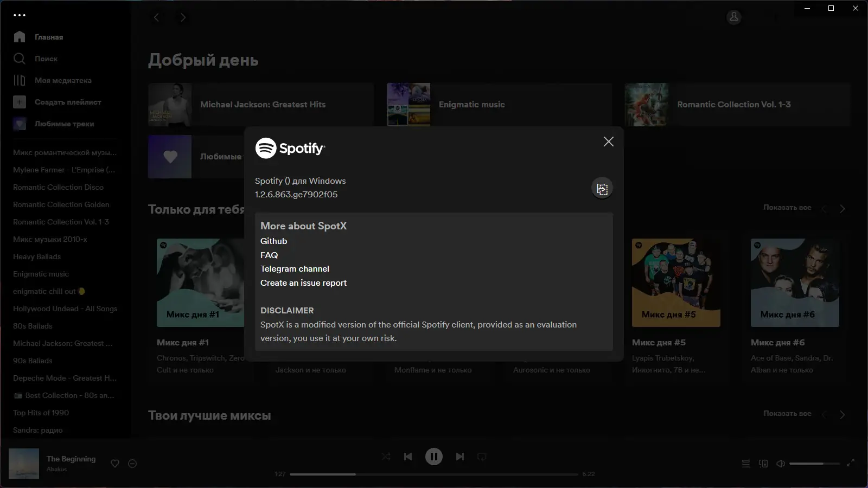Go to Главная home page
The image size is (868, 488).
49,37
